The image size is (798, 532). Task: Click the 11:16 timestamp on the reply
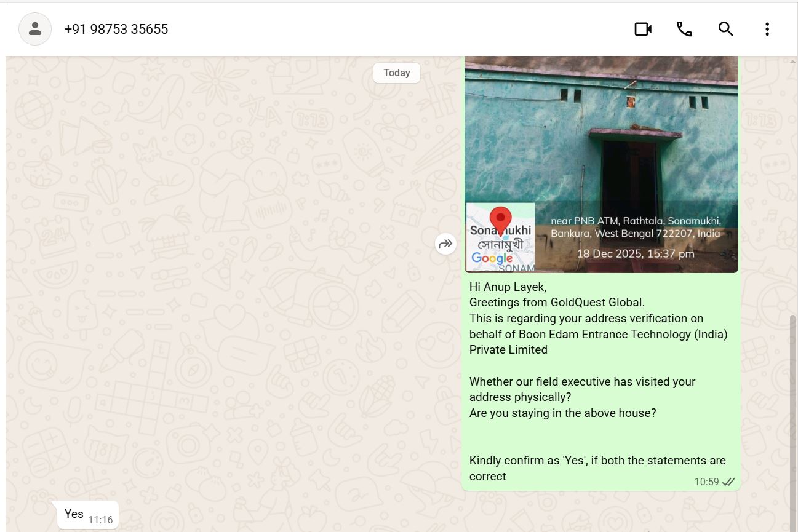tap(100, 520)
